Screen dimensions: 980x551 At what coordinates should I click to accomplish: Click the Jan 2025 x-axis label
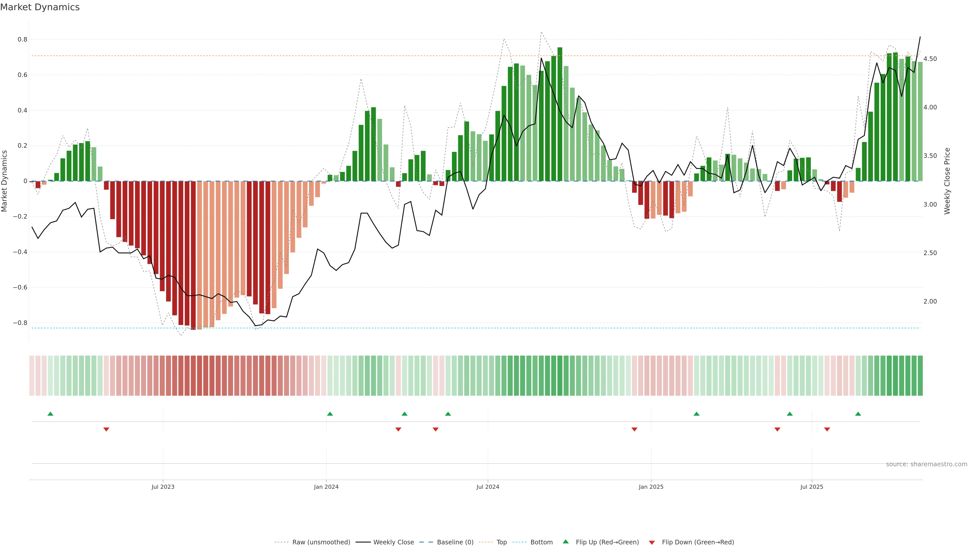click(651, 487)
